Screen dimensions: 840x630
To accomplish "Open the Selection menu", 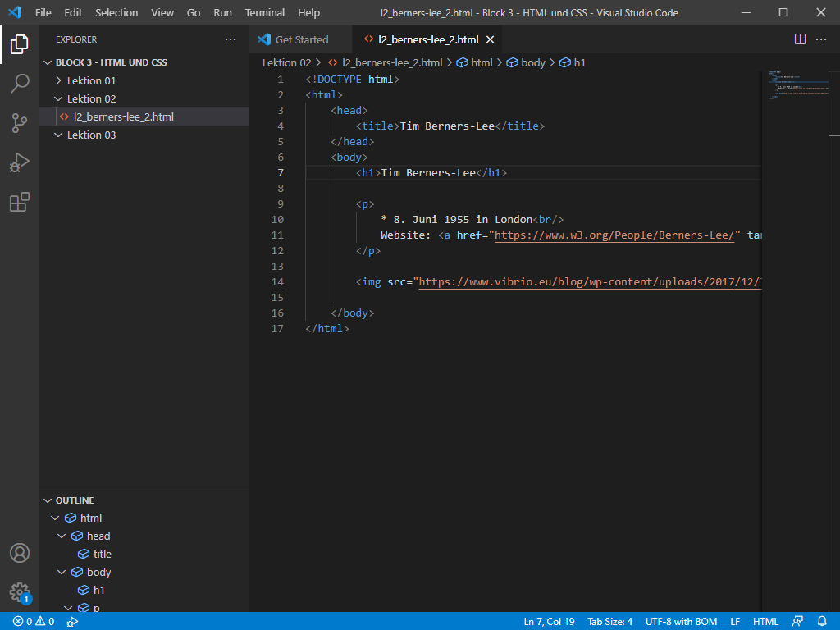I will [x=116, y=12].
